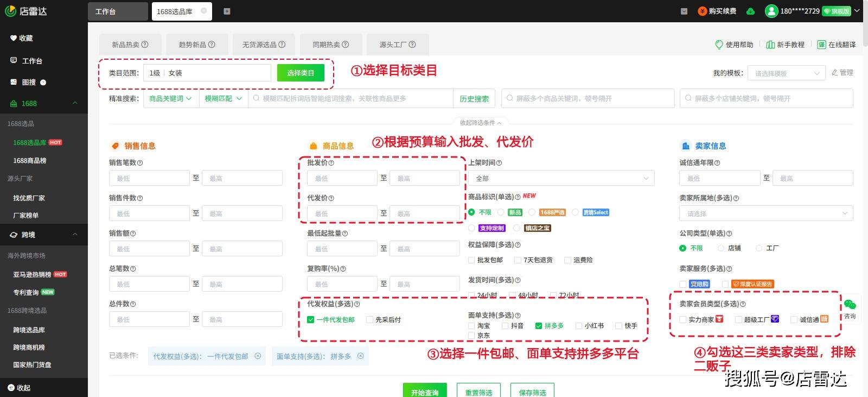
Task: Click the help icon next to 源头工厂
Action: tap(412, 45)
